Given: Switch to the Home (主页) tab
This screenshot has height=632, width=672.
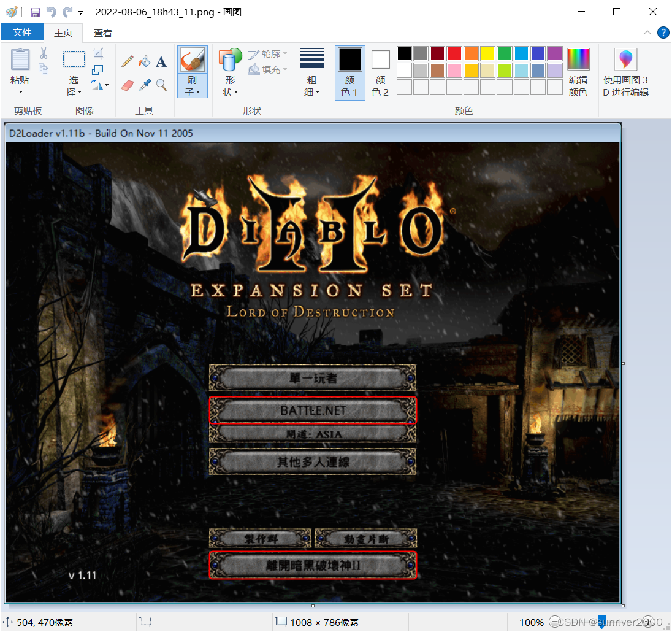Looking at the screenshot, I should coord(63,33).
